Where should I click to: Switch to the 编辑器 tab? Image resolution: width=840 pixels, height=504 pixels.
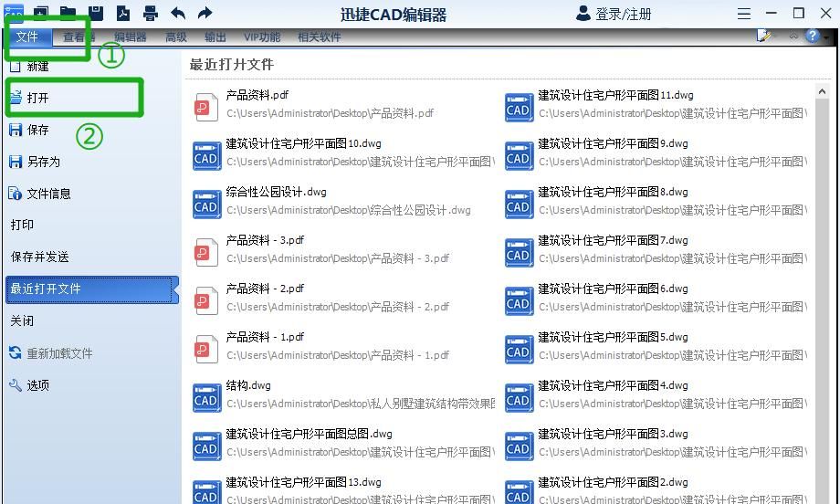click(x=131, y=37)
